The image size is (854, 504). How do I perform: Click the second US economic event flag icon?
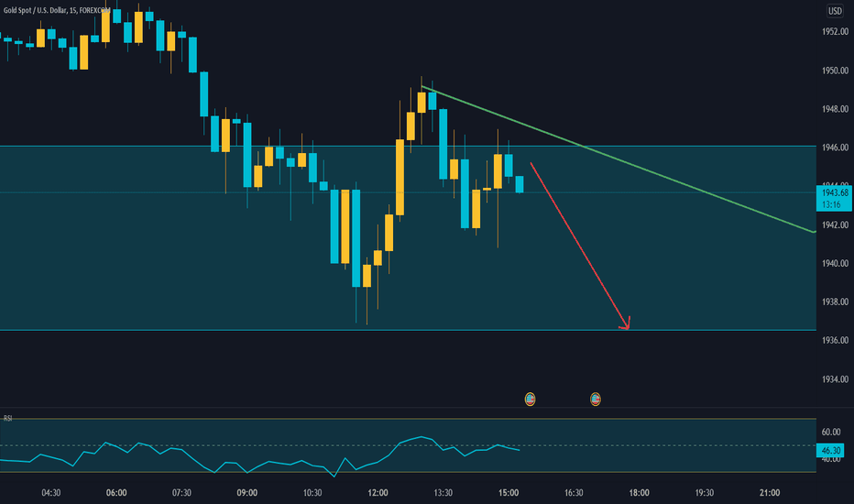[596, 399]
